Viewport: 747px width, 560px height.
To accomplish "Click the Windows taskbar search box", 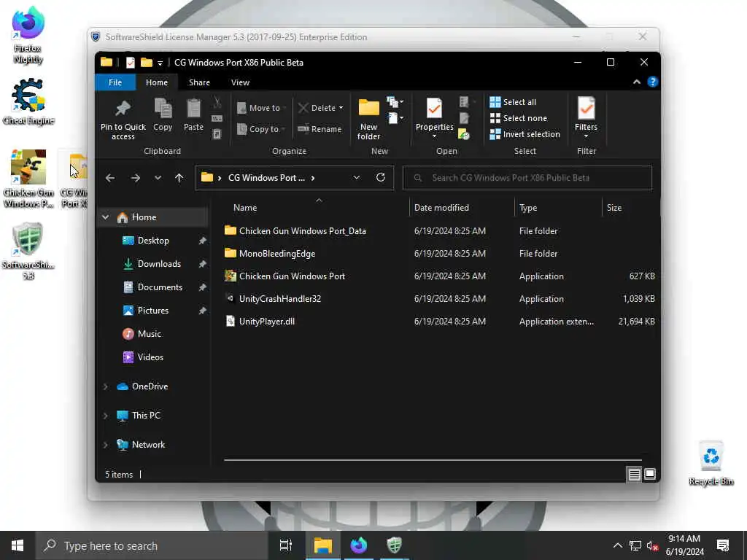I will tap(152, 545).
